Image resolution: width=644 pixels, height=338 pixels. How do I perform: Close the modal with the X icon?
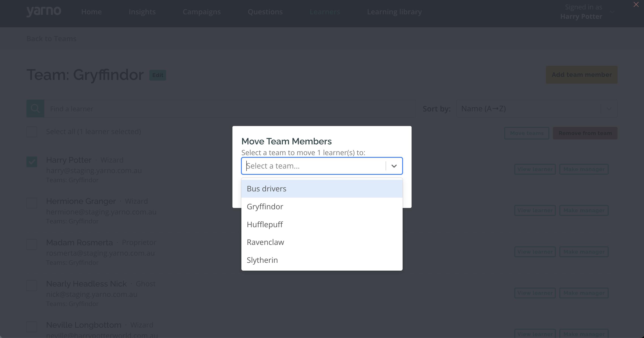(636, 4)
